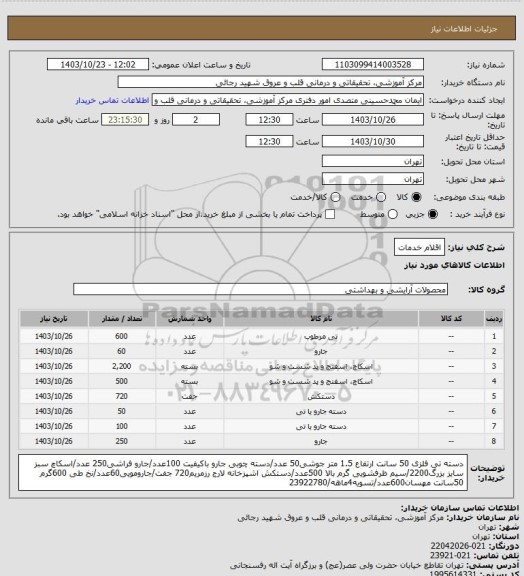This screenshot has width=524, height=576.
Task: Click the واحد شمارش column header
Action: [190, 319]
